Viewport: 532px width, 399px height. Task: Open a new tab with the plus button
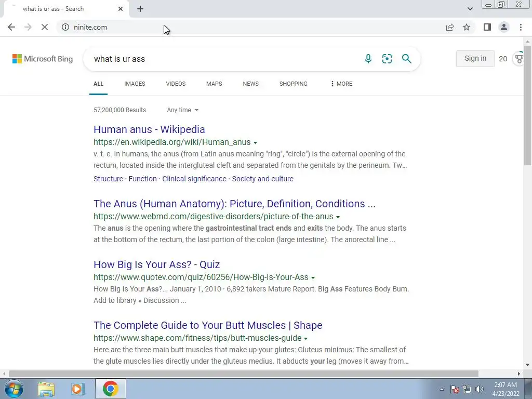(140, 9)
